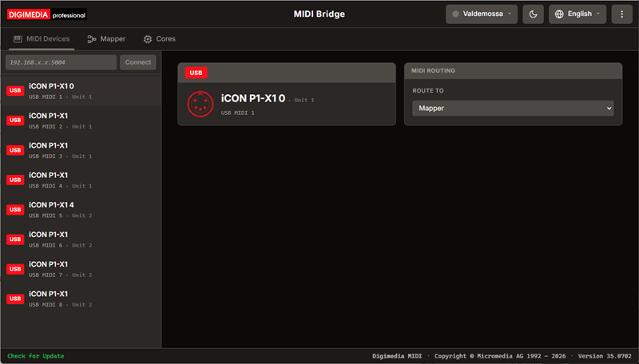
Task: Open the Valdemossa dropdown
Action: click(x=482, y=14)
